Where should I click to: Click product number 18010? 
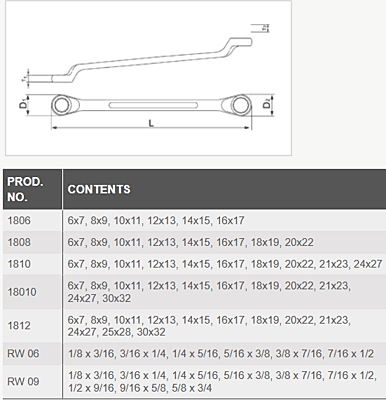22,292
